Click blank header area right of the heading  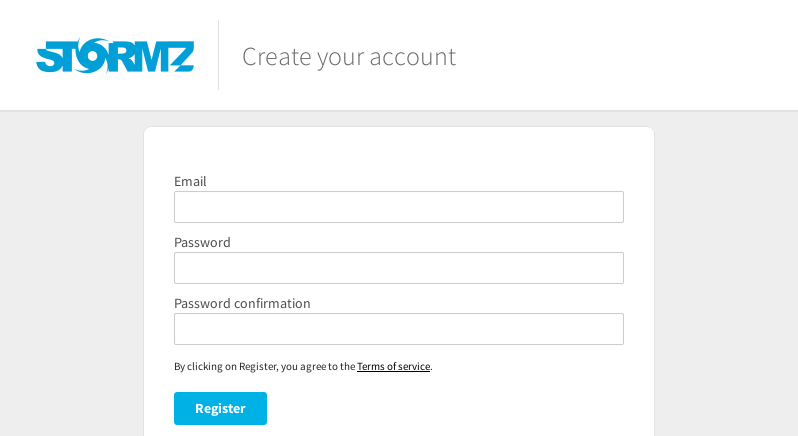click(x=626, y=55)
